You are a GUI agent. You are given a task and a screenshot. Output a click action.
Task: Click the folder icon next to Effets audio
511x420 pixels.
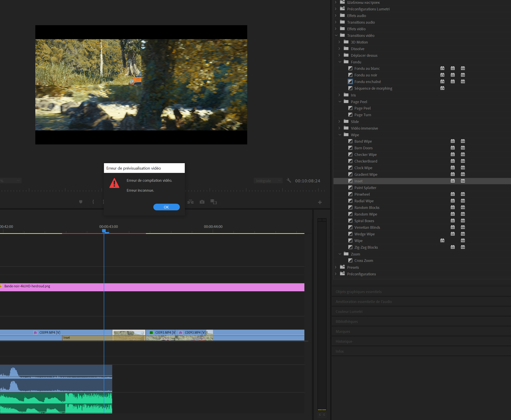click(342, 15)
